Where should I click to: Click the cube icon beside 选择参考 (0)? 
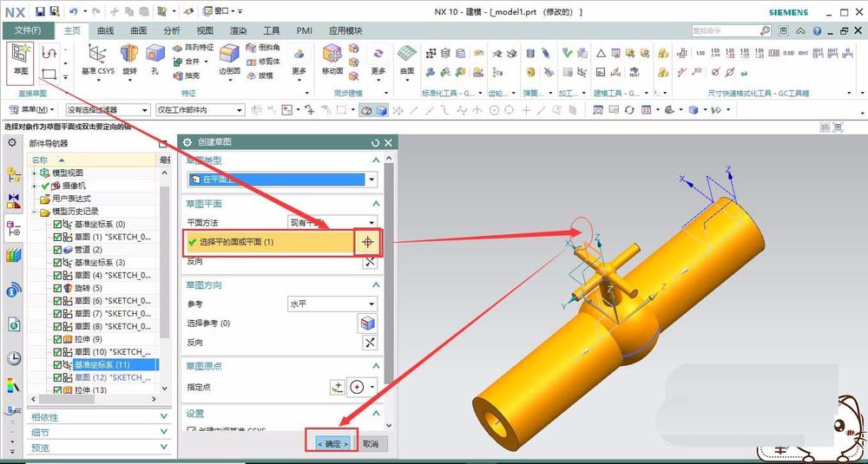pyautogui.click(x=367, y=323)
